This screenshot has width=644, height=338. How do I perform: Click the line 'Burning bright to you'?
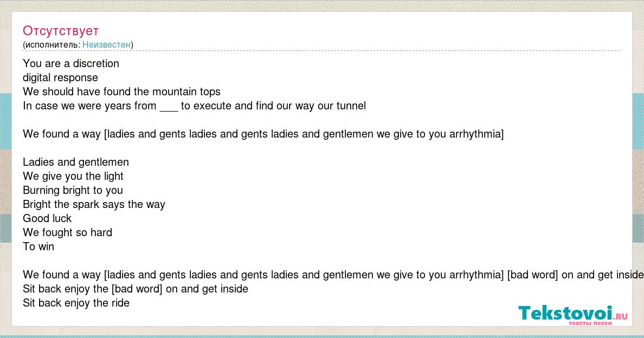coord(73,190)
